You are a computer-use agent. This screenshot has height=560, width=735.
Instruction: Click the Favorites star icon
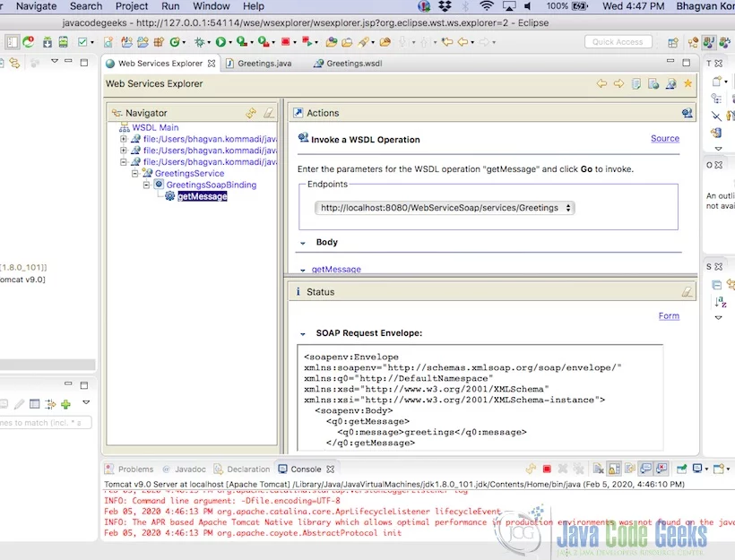687,83
